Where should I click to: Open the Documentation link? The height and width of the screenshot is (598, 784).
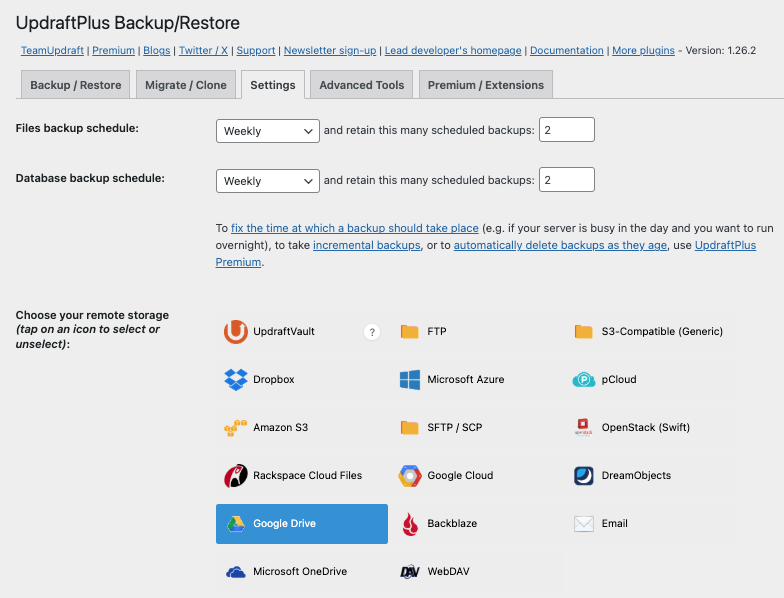coord(566,50)
